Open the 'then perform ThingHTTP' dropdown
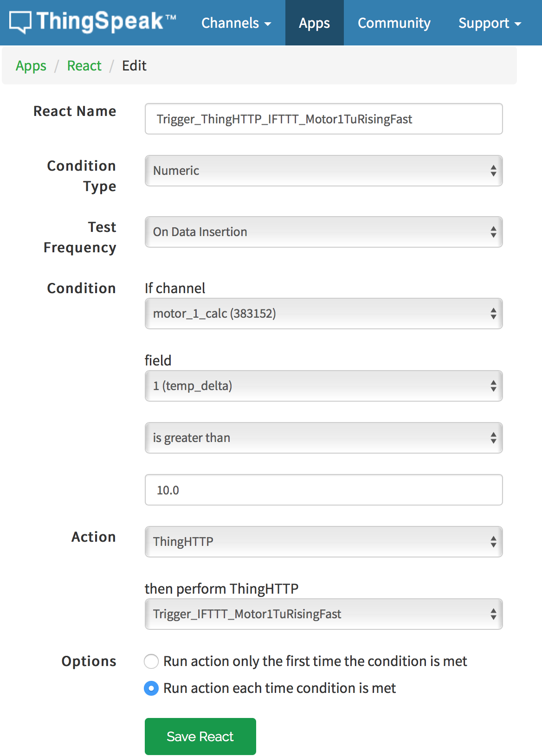 [x=323, y=614]
